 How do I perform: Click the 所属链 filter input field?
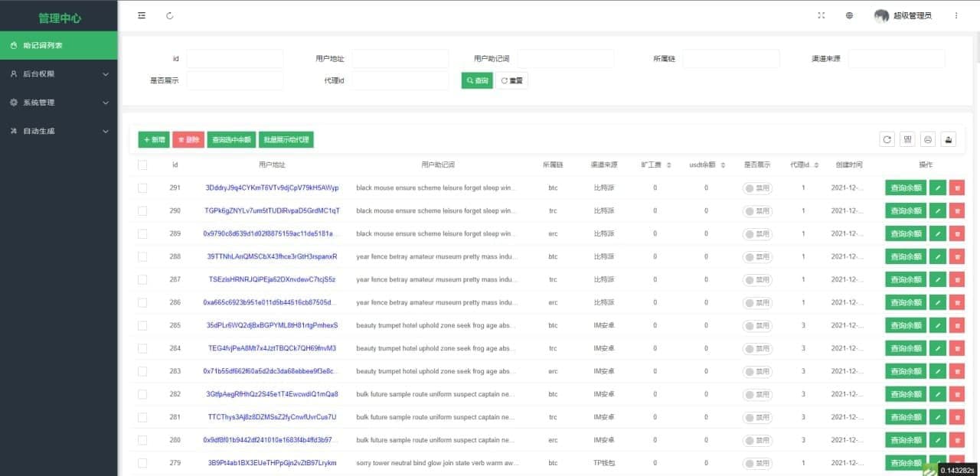coord(730,59)
